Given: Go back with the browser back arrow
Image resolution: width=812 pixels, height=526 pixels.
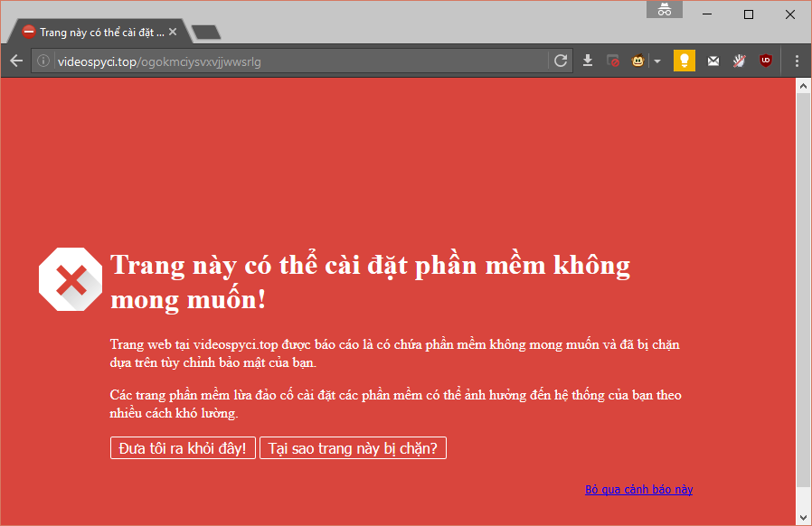Looking at the screenshot, I should pos(16,61).
